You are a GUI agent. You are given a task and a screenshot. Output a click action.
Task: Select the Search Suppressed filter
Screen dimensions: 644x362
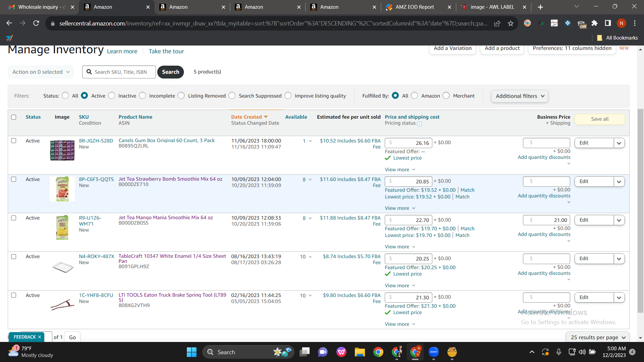(x=232, y=96)
